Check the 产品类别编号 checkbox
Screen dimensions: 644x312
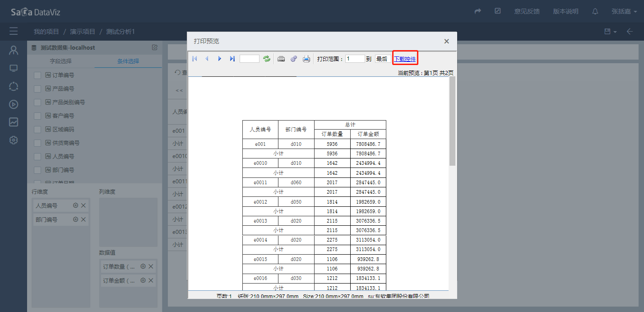click(37, 102)
